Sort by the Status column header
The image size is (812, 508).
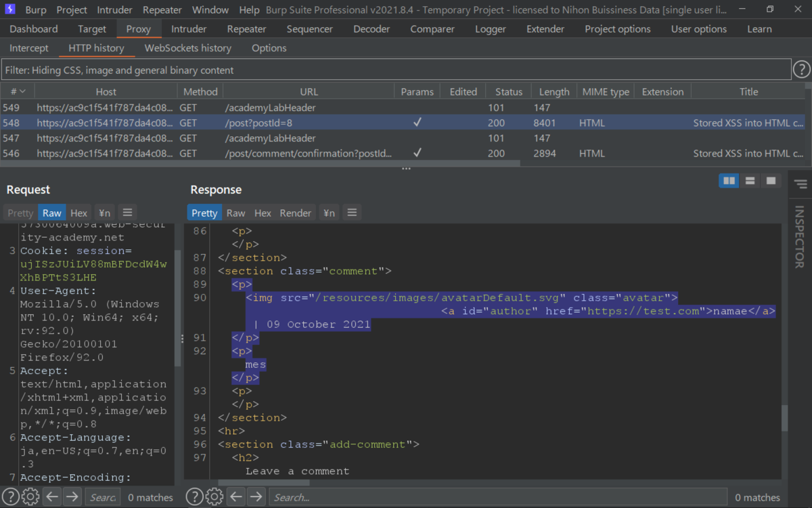[509, 91]
